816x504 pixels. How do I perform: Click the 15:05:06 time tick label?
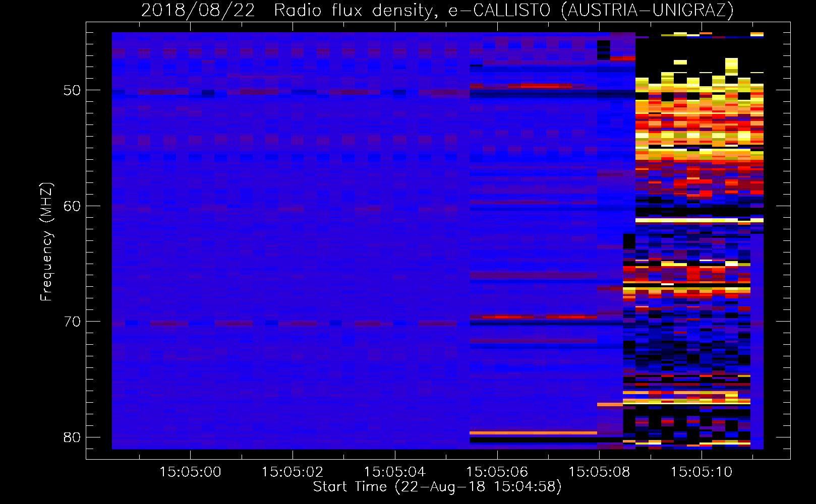pos(497,472)
